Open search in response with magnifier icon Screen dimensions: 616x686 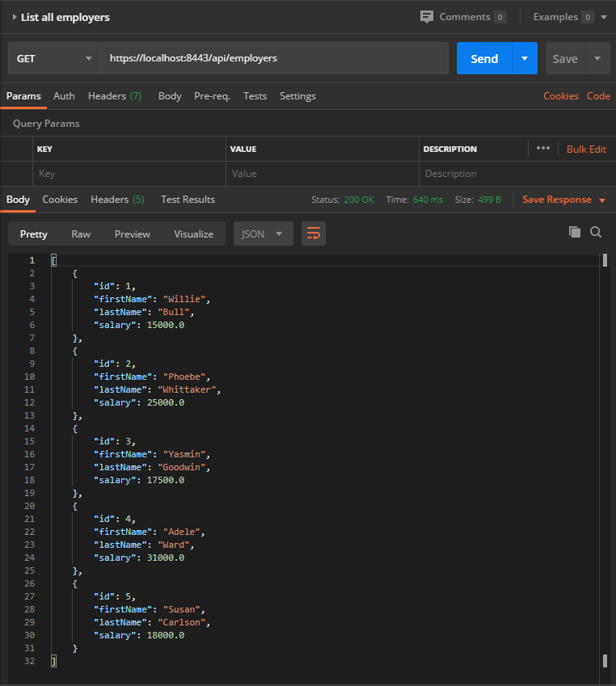(x=596, y=232)
